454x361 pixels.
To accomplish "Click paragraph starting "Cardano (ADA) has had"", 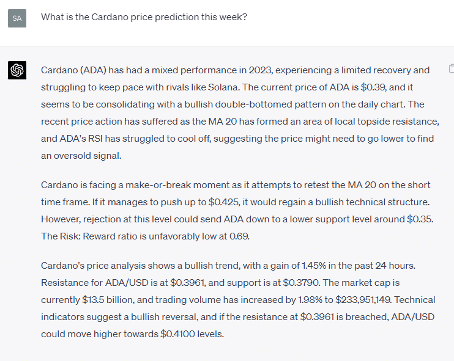I will click(x=240, y=113).
